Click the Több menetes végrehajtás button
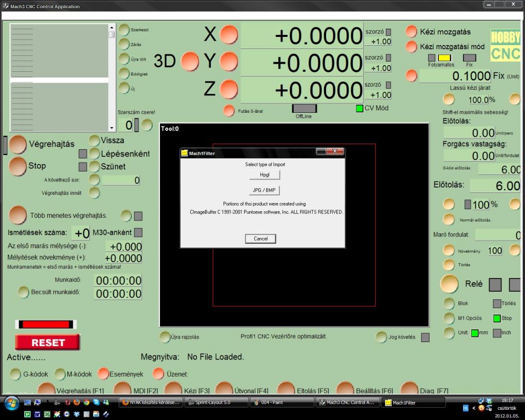 (x=18, y=215)
